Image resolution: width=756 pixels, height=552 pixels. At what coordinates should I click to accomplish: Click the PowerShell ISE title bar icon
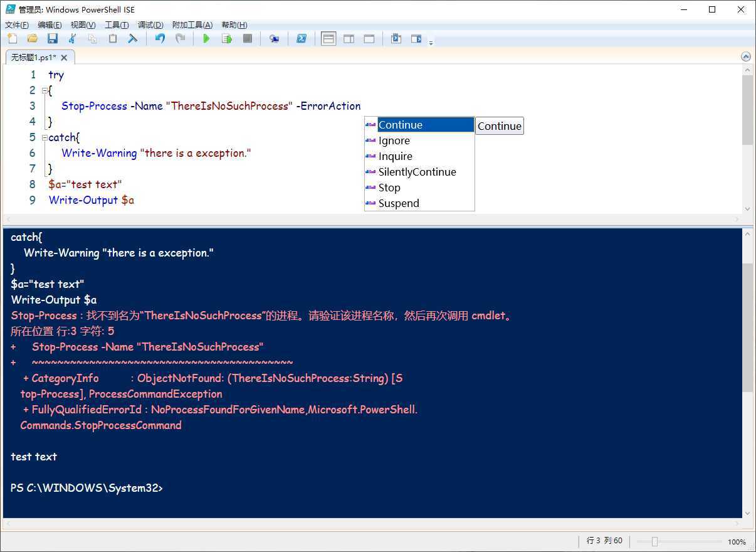[11, 9]
